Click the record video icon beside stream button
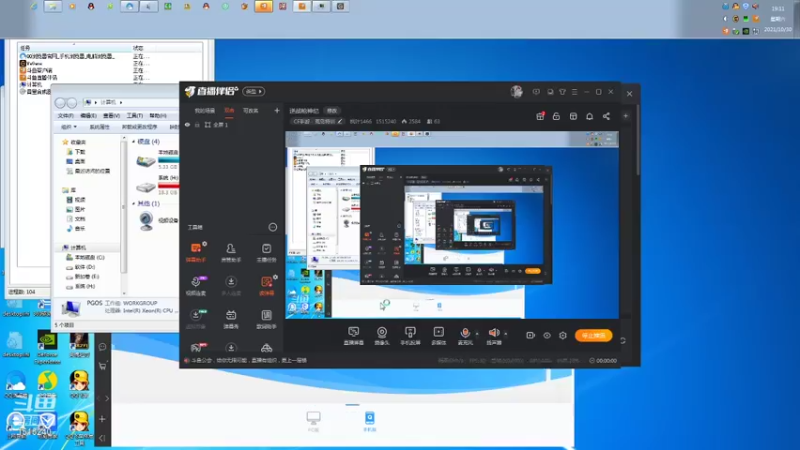Screen dimensions: 800x450 point(531,335)
